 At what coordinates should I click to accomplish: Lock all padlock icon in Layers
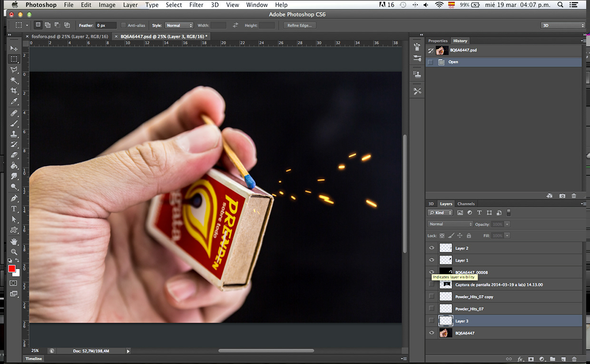pyautogui.click(x=469, y=236)
